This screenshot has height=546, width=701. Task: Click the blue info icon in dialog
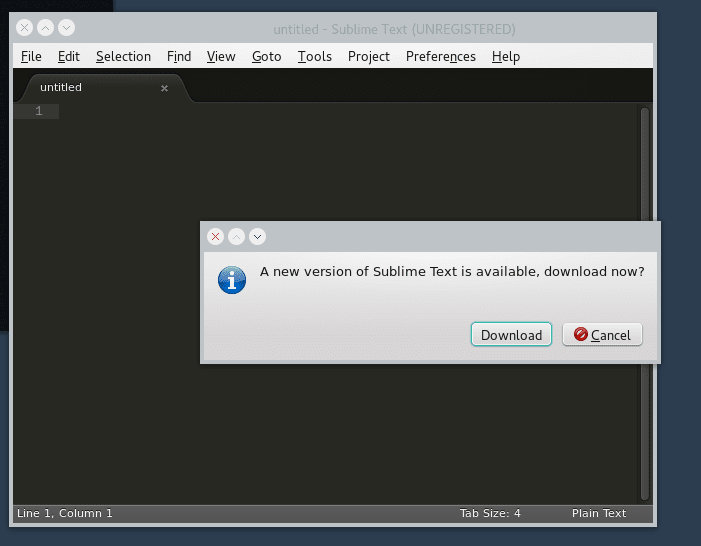(232, 280)
